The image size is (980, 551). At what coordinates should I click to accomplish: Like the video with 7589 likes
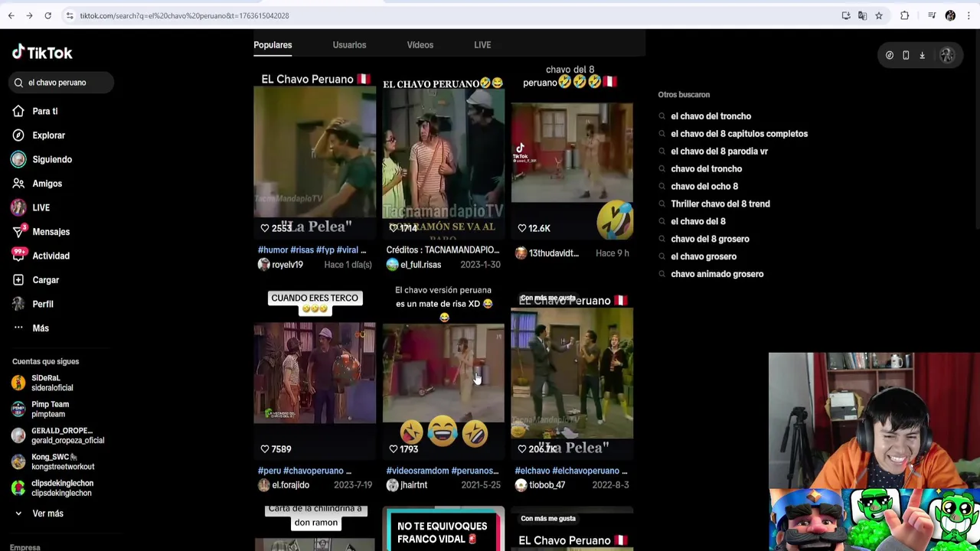[265, 449]
